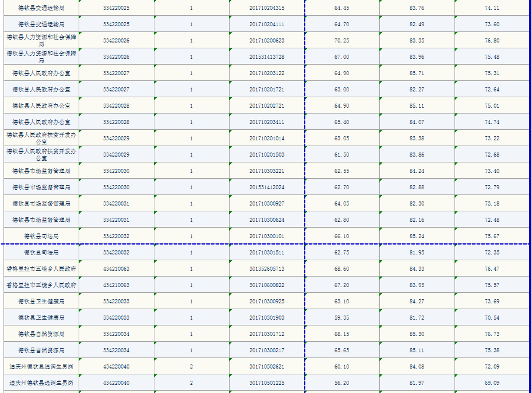Click the cell with value 76.73
Viewport: 532px width, 393px height.
click(492, 334)
